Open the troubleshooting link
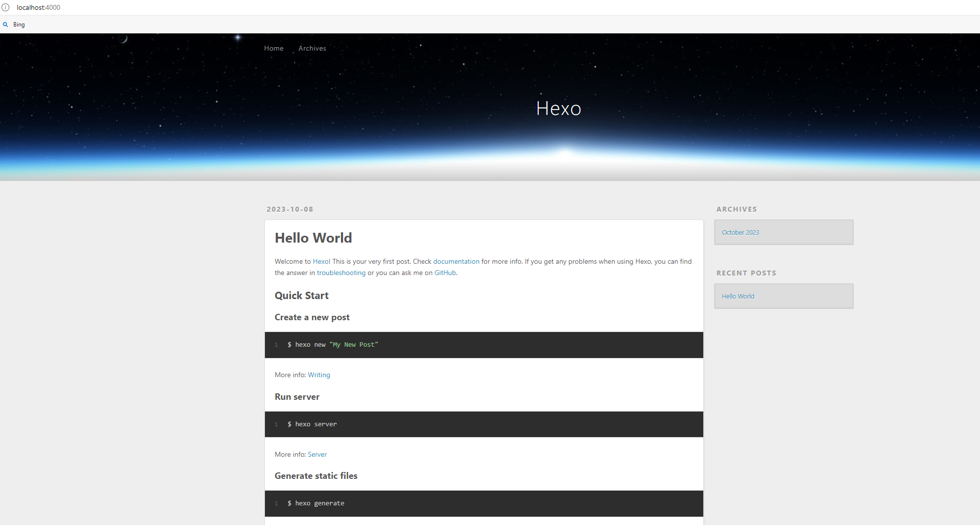The image size is (980, 525). pos(341,273)
